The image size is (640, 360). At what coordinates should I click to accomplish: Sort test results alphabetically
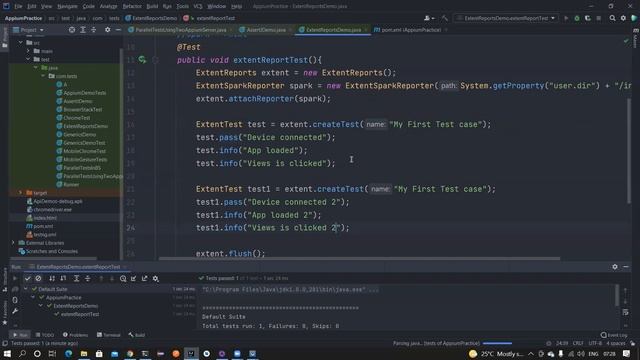tap(52, 278)
